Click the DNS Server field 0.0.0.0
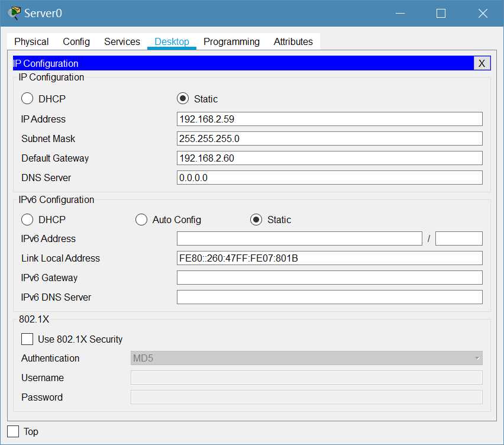 (x=329, y=178)
